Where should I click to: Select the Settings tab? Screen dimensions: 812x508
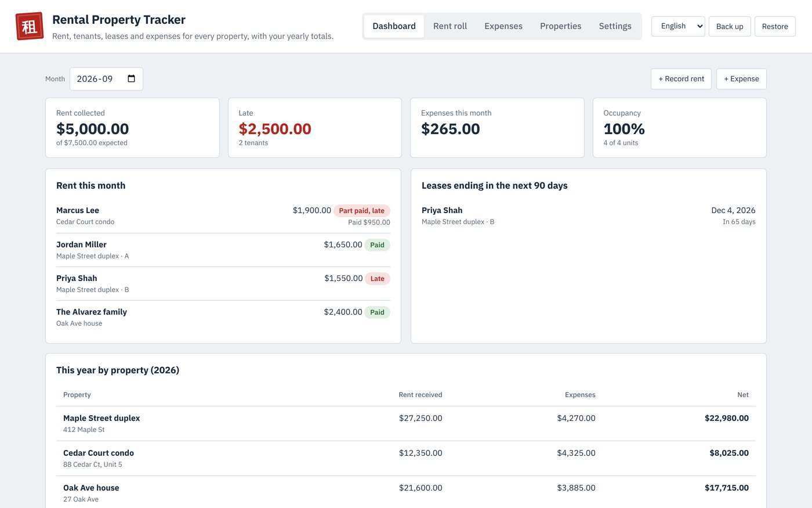[x=615, y=26]
